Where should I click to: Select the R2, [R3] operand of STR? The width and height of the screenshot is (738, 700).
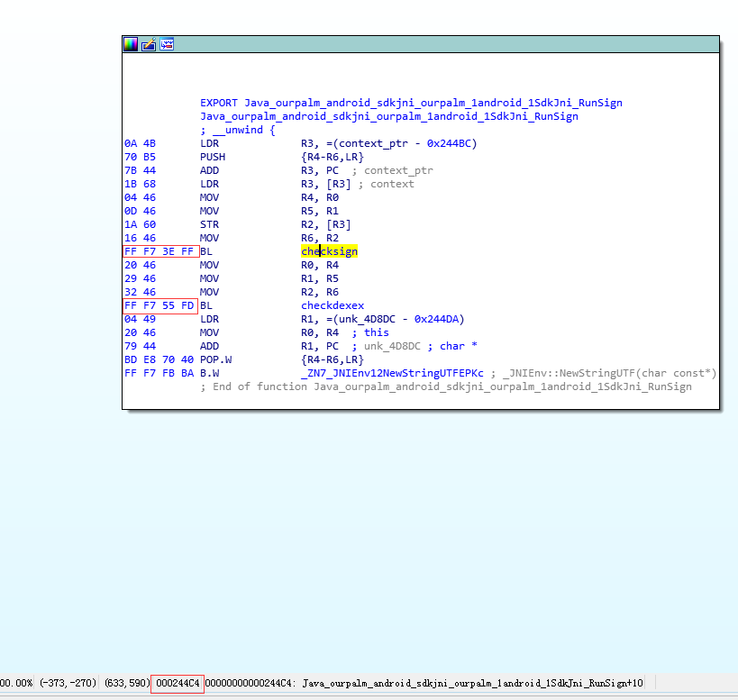point(325,224)
